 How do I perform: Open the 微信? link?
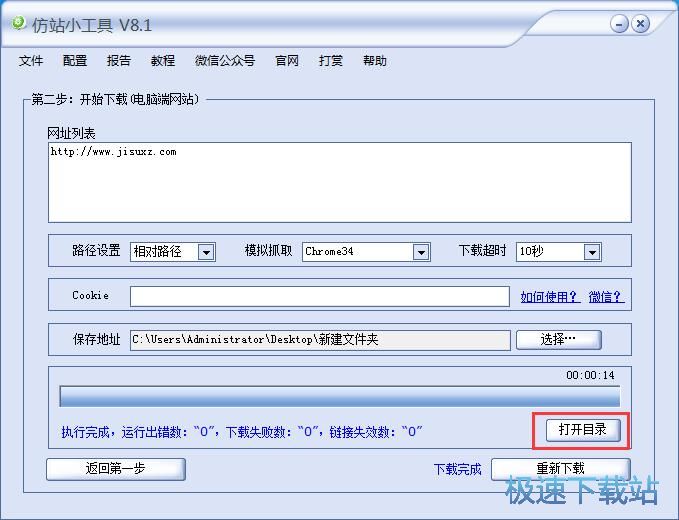606,297
